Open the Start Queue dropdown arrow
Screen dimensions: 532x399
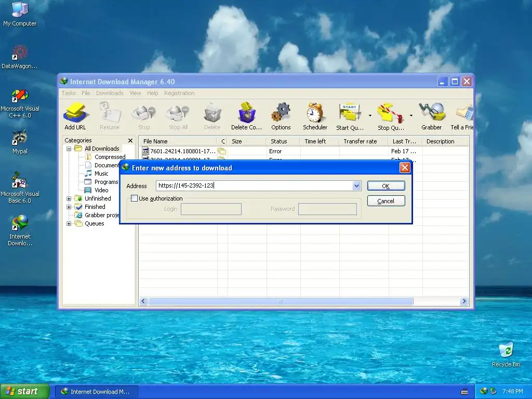(370, 116)
